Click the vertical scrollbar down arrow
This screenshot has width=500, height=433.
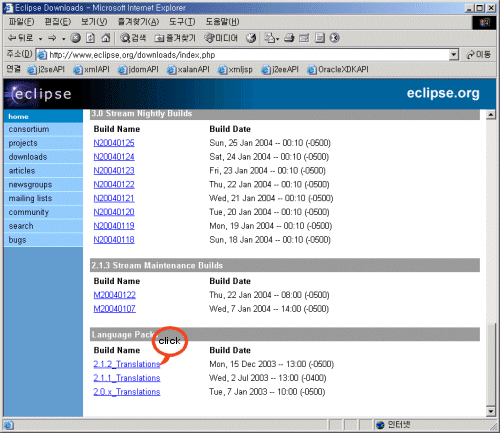coord(490,411)
